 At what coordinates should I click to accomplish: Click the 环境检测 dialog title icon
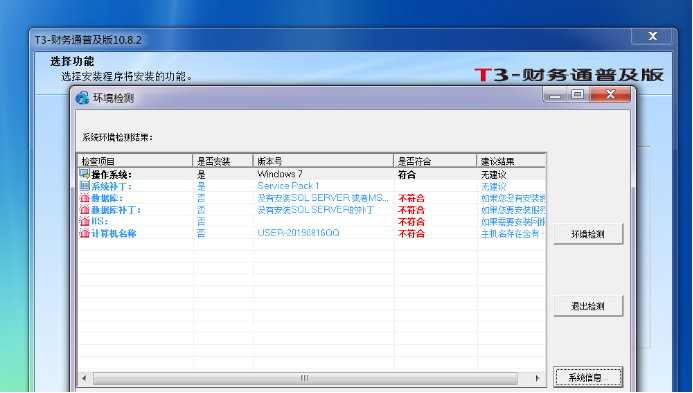point(82,98)
